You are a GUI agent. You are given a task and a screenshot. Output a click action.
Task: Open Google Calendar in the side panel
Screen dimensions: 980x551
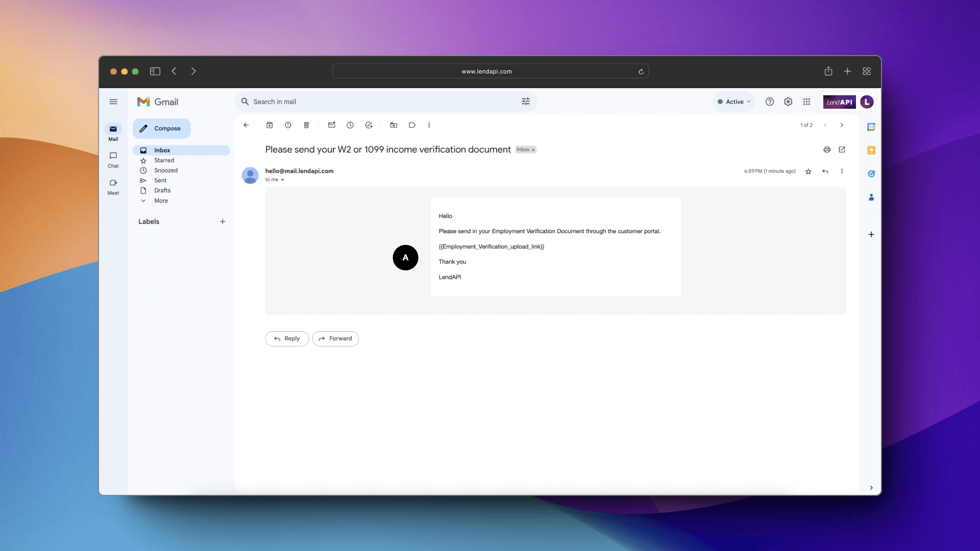click(x=871, y=126)
